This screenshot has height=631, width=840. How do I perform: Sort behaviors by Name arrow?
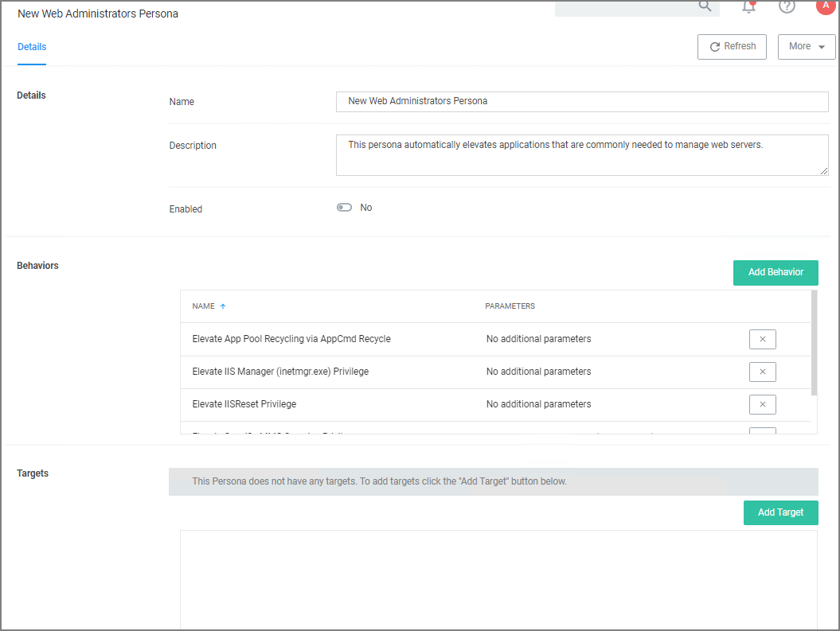point(223,306)
